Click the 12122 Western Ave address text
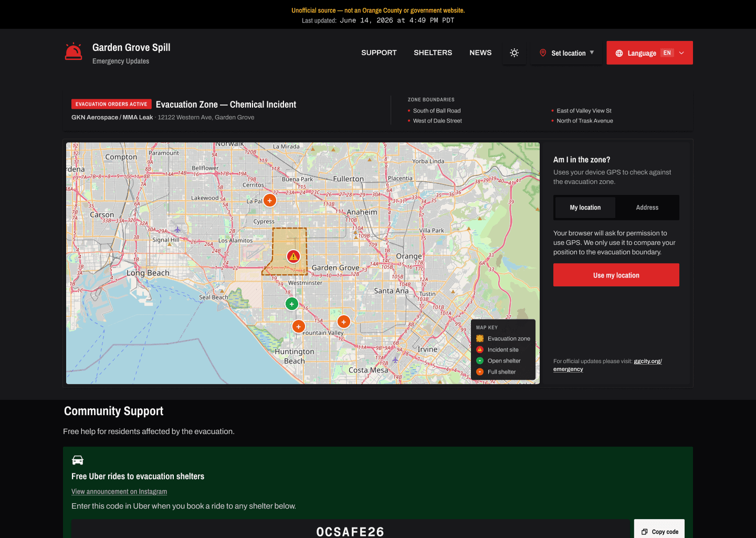 [x=206, y=117]
